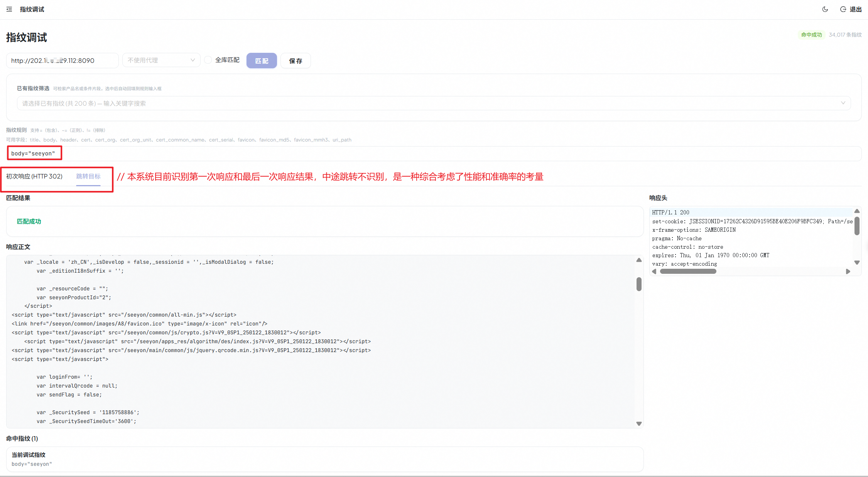The image size is (868, 477).
Task: Click the 匹配成功 result text
Action: (29, 221)
